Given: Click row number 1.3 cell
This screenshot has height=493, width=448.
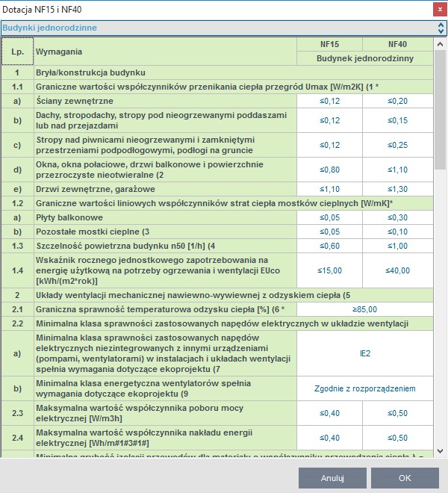Looking at the screenshot, I should click(17, 246).
